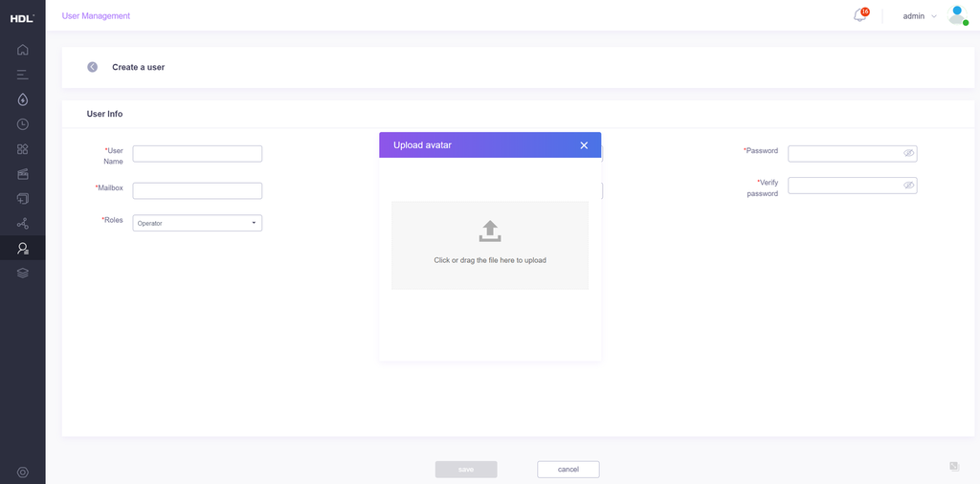The height and width of the screenshot is (484, 980).
Task: Open the add-device sidebar icon
Action: pos(23,199)
